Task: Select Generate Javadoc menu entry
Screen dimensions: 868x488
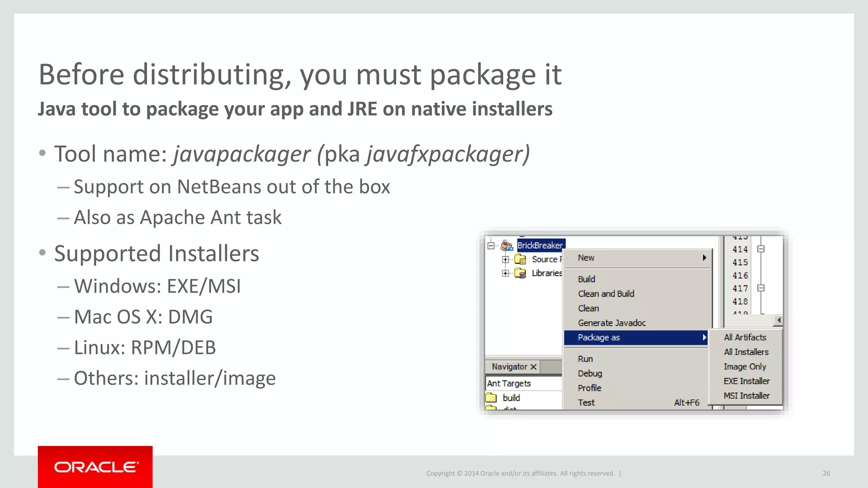Action: (612, 323)
